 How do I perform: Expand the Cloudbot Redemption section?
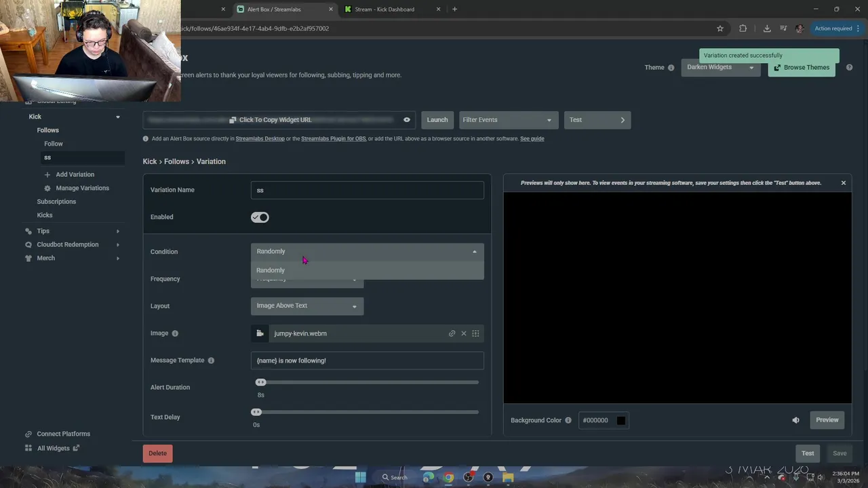[117, 245]
